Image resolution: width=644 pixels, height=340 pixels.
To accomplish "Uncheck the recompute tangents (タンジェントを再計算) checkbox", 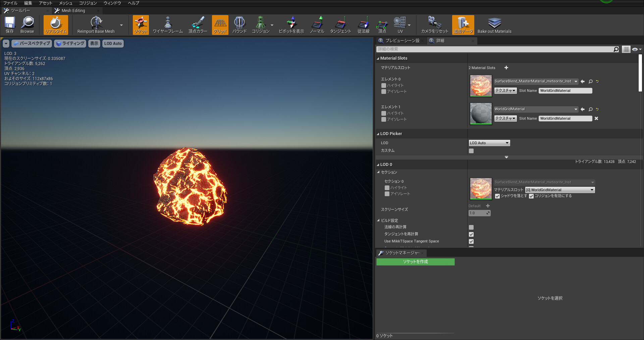I will point(471,234).
